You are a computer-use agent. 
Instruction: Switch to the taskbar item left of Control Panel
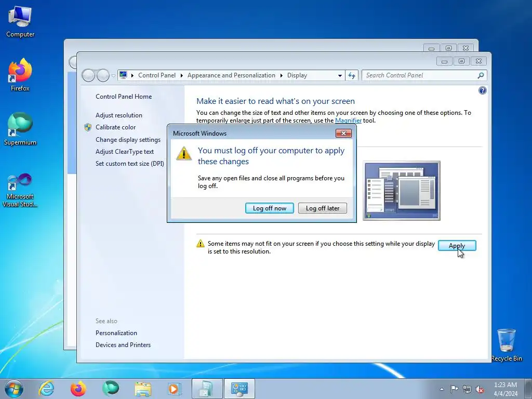click(x=207, y=389)
